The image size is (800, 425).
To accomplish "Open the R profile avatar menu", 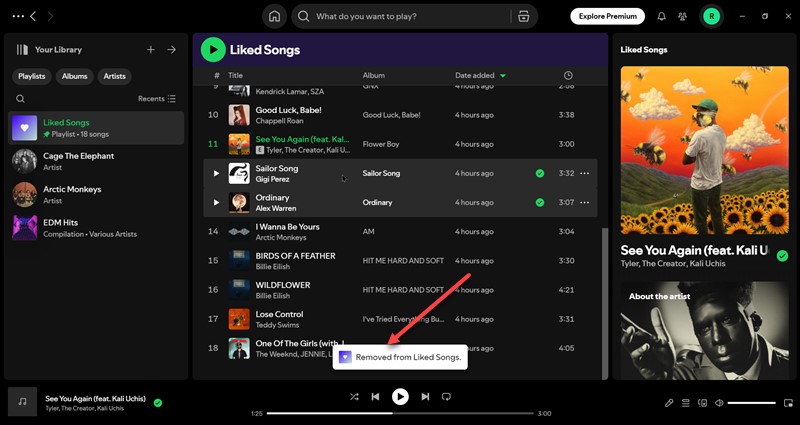I will point(711,16).
